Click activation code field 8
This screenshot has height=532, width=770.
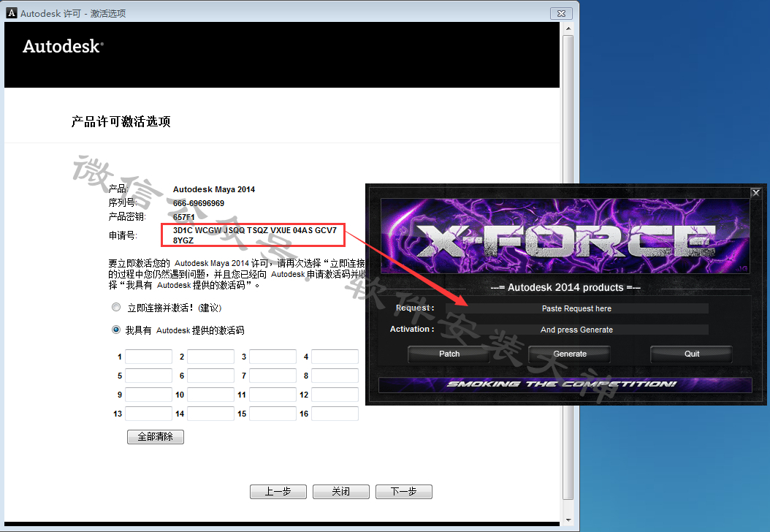pos(335,376)
